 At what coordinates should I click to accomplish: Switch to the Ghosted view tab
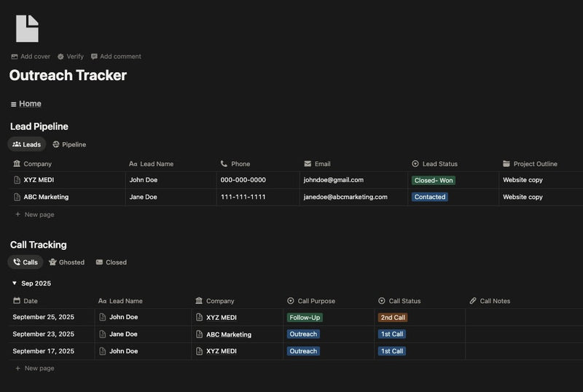(x=66, y=262)
